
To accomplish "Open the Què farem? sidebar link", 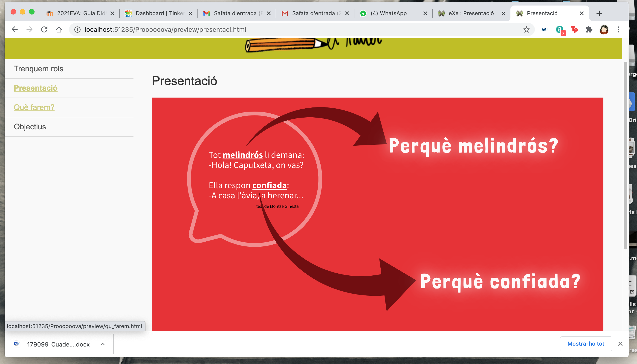I will click(x=34, y=107).
